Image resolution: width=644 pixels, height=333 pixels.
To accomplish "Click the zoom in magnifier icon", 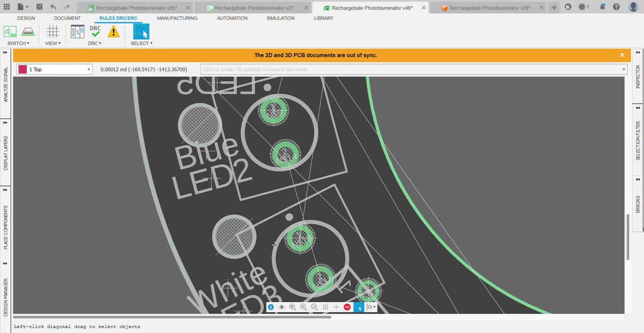I will [x=292, y=307].
